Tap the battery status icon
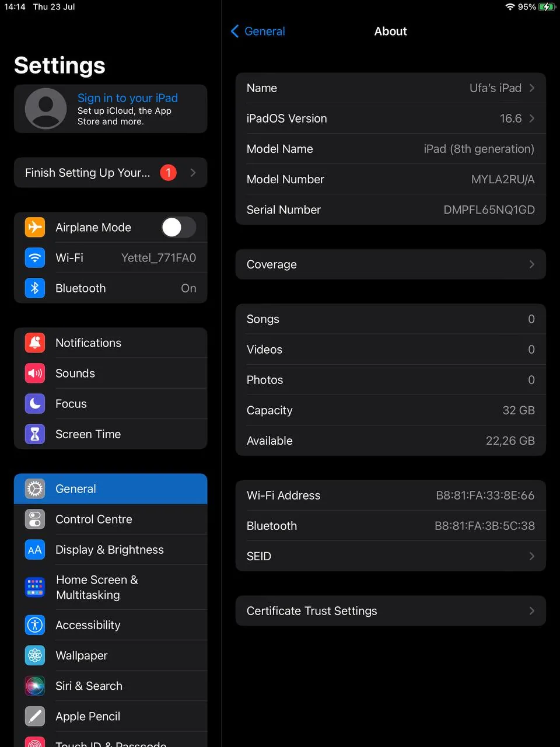This screenshot has width=560, height=747. tap(547, 7)
